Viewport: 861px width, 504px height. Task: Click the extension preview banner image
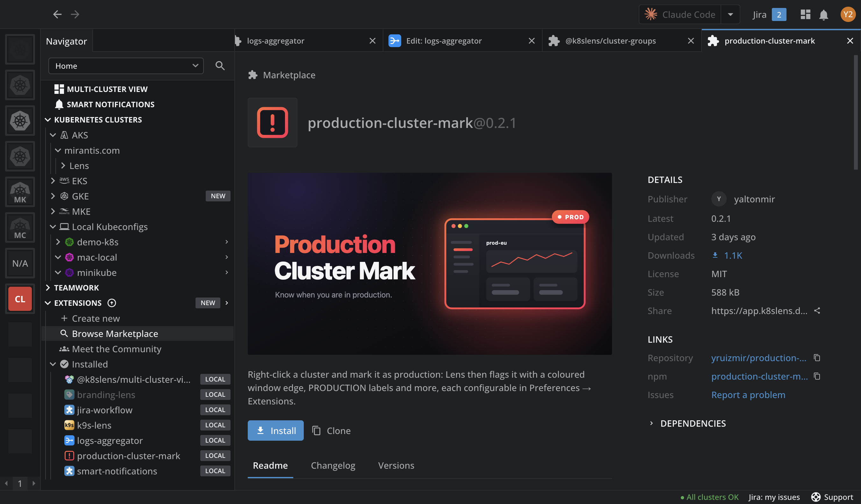430,263
